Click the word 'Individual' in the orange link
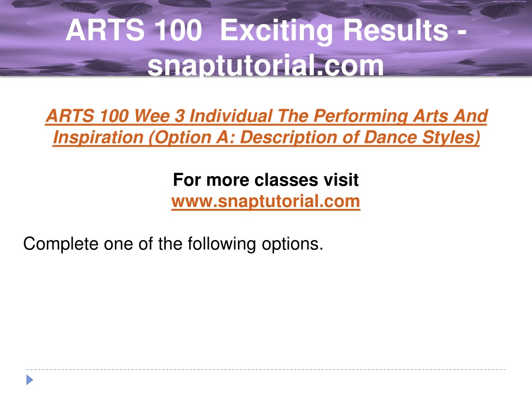This screenshot has width=532, height=399. 231,116
